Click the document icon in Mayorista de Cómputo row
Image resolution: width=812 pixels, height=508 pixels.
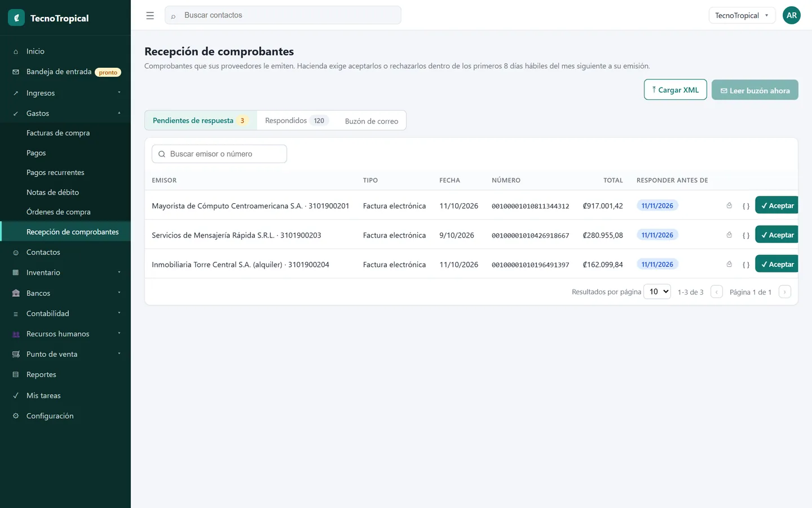[x=729, y=205]
